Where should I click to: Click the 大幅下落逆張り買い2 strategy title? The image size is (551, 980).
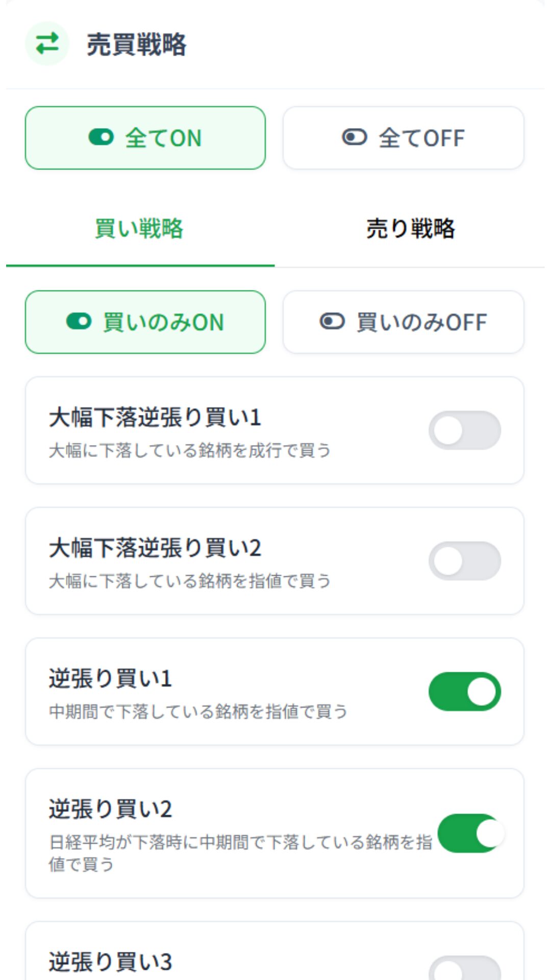pos(155,548)
